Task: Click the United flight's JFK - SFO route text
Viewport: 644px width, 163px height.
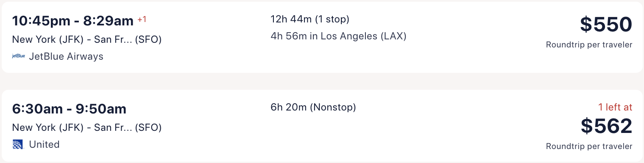Action: point(87,127)
